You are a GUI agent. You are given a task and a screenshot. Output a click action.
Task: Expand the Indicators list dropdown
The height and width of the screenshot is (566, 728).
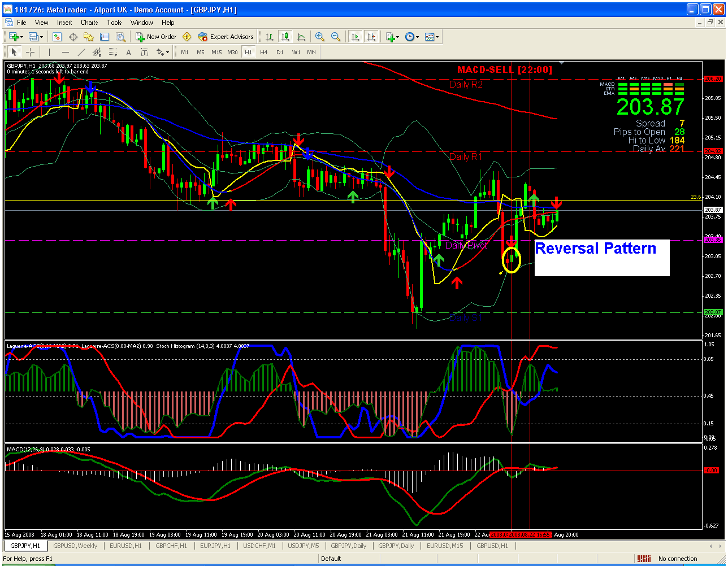[393, 37]
